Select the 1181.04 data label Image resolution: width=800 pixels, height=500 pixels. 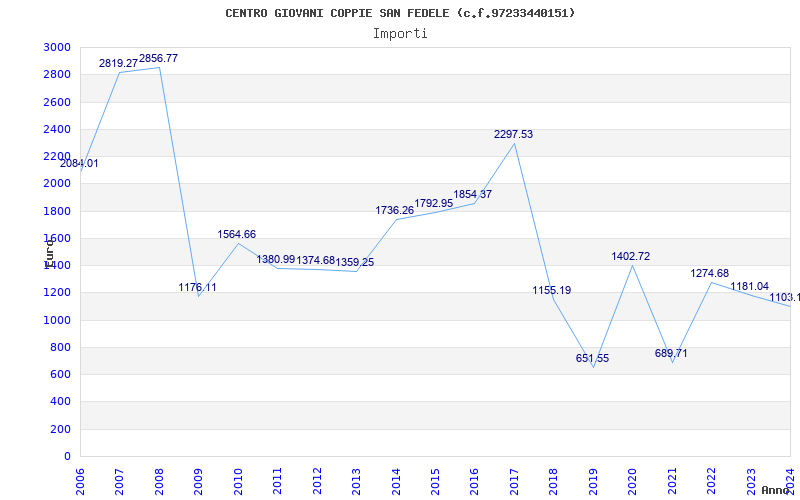[749, 286]
